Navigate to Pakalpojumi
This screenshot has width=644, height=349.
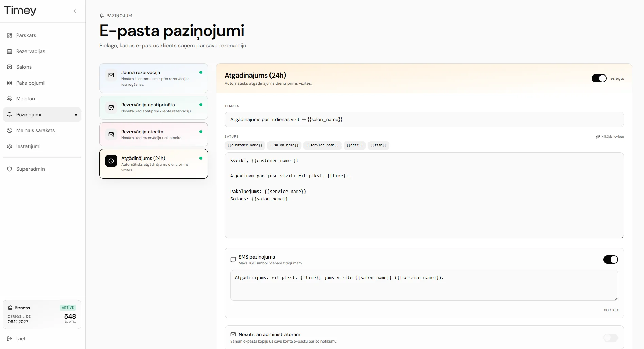(42, 83)
